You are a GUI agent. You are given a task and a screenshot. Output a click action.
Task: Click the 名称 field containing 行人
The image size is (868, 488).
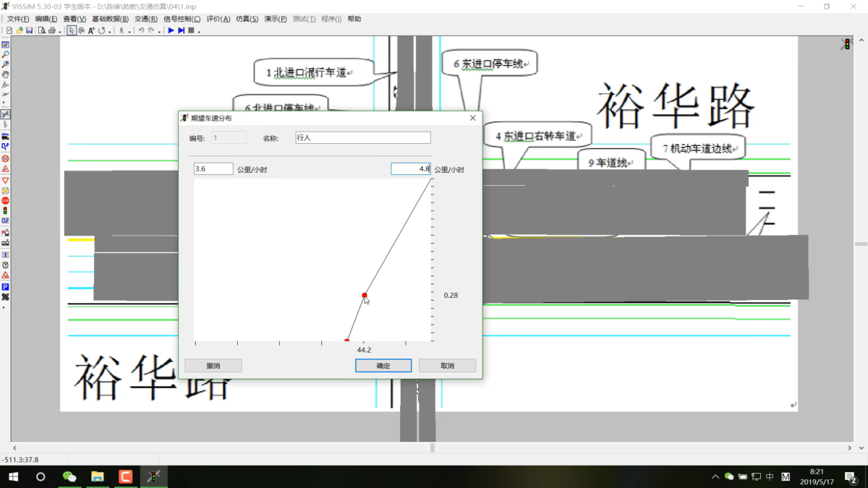coord(363,137)
